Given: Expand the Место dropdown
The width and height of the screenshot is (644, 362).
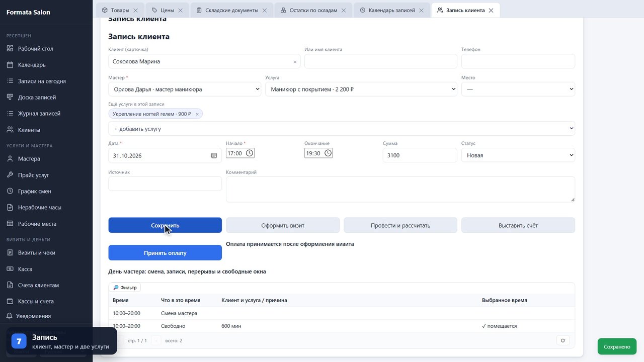Looking at the screenshot, I should click(x=518, y=89).
